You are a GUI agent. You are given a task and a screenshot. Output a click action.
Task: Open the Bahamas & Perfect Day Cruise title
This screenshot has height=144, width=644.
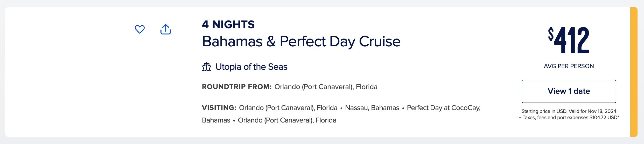[301, 41]
